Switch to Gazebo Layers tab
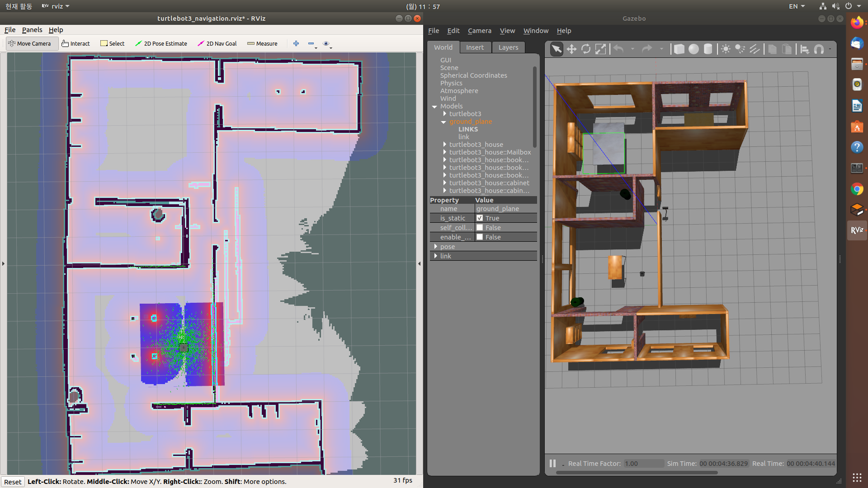 point(508,47)
